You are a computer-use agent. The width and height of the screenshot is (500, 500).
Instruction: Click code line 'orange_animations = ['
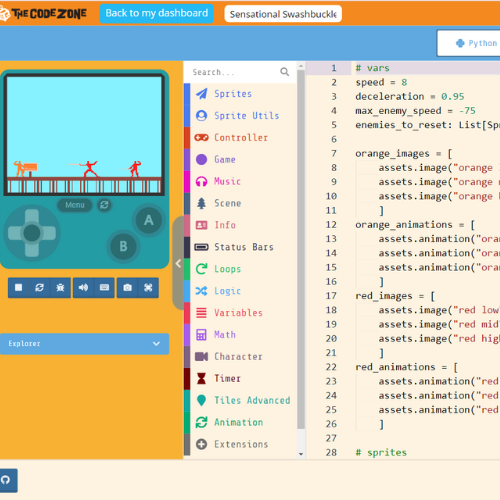point(415,225)
